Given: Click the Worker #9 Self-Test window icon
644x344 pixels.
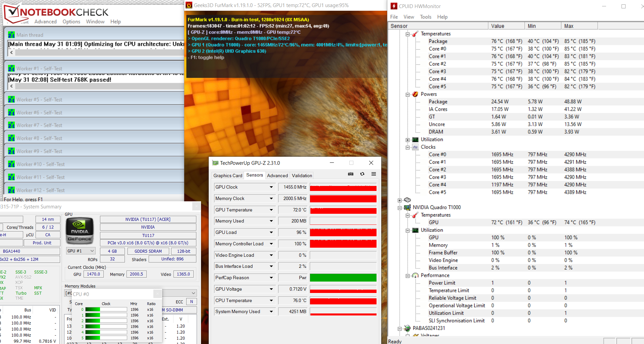Looking at the screenshot, I should (11, 151).
